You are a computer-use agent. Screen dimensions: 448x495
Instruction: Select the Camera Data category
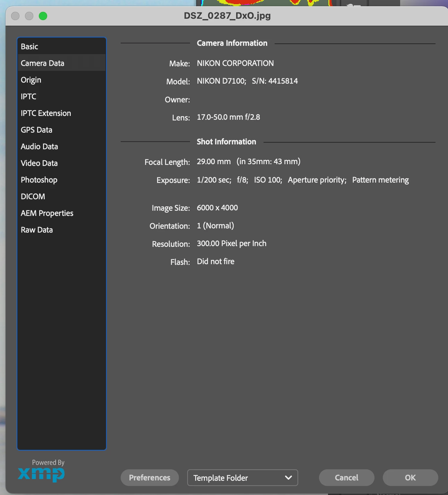(61, 63)
